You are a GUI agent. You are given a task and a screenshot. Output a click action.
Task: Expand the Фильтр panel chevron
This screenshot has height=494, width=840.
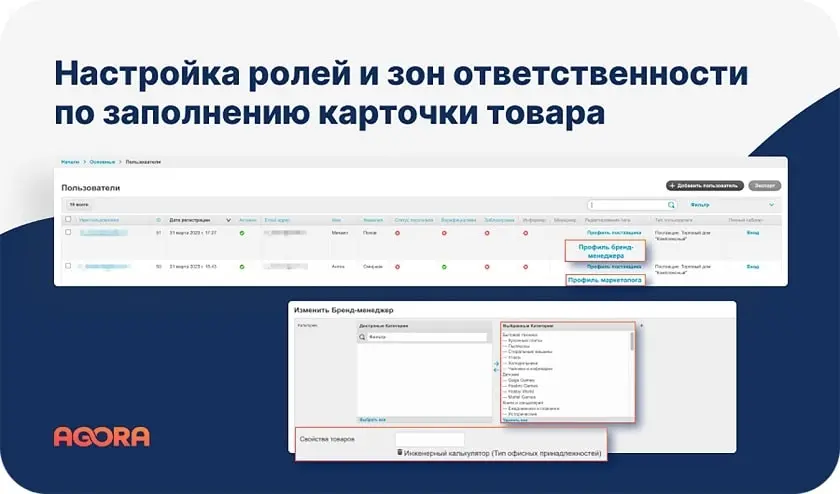coord(771,205)
